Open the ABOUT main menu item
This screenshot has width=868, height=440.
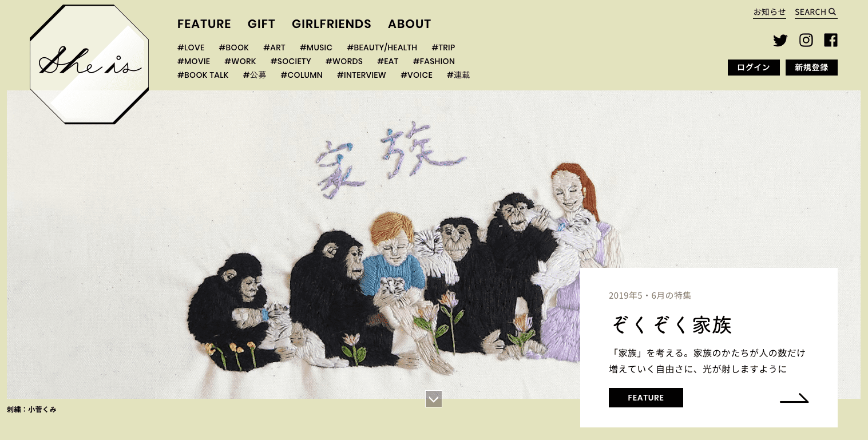pyautogui.click(x=410, y=24)
